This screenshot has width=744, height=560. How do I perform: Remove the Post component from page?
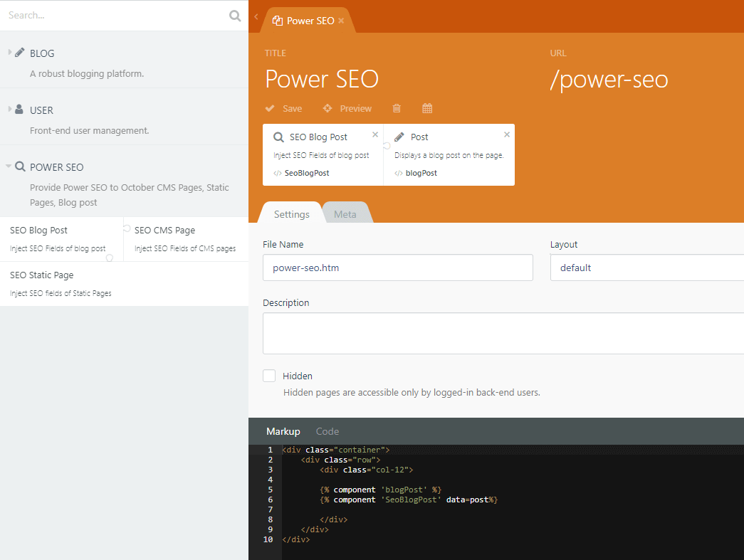click(507, 134)
